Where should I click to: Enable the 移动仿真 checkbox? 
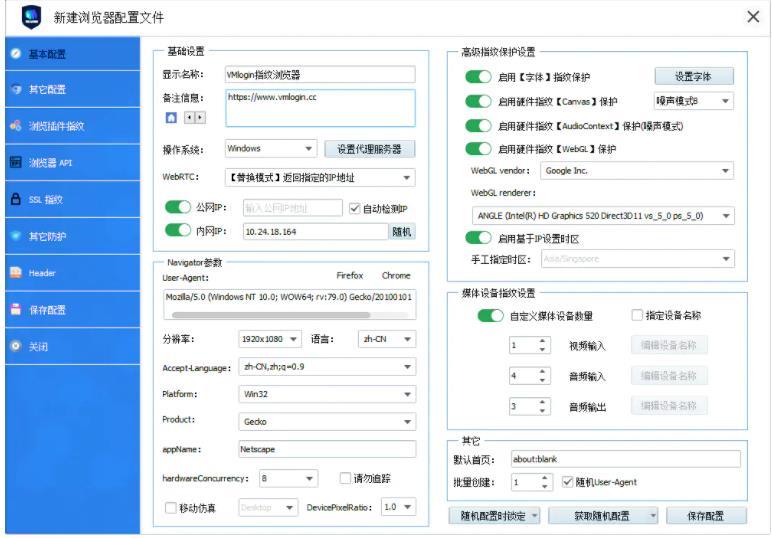171,507
